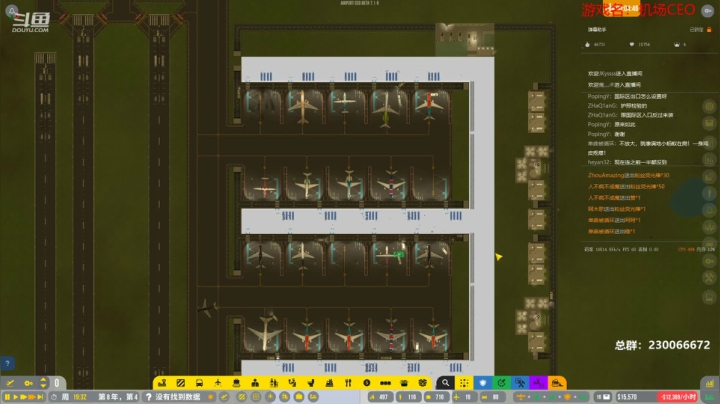Open the mail inbox with 10 messages
The width and height of the screenshot is (720, 404).
[x=603, y=397]
